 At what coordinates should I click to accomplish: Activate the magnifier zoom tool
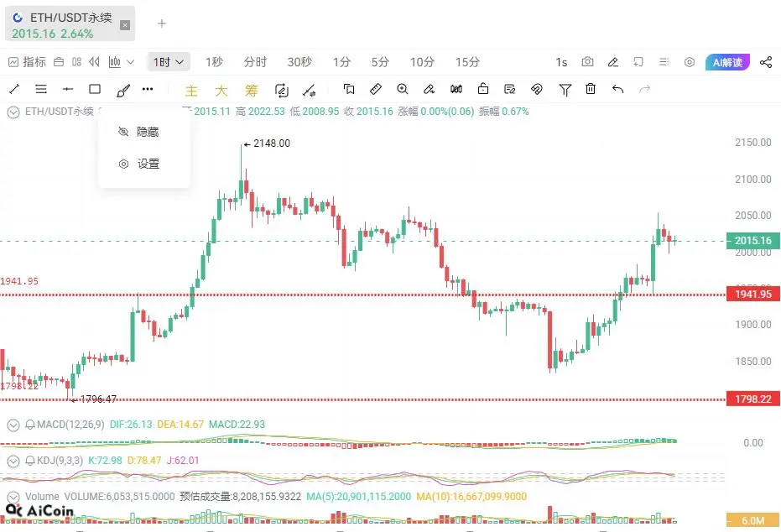pos(403,89)
